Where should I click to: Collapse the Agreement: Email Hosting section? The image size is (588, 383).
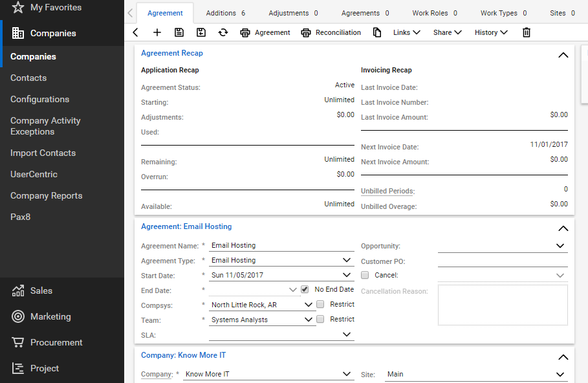tap(563, 228)
